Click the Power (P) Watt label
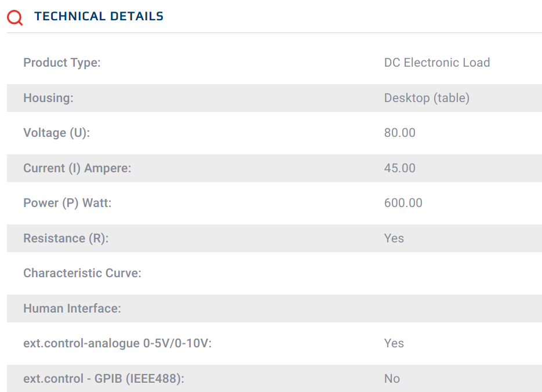This screenshot has height=392, width=542. (x=67, y=203)
